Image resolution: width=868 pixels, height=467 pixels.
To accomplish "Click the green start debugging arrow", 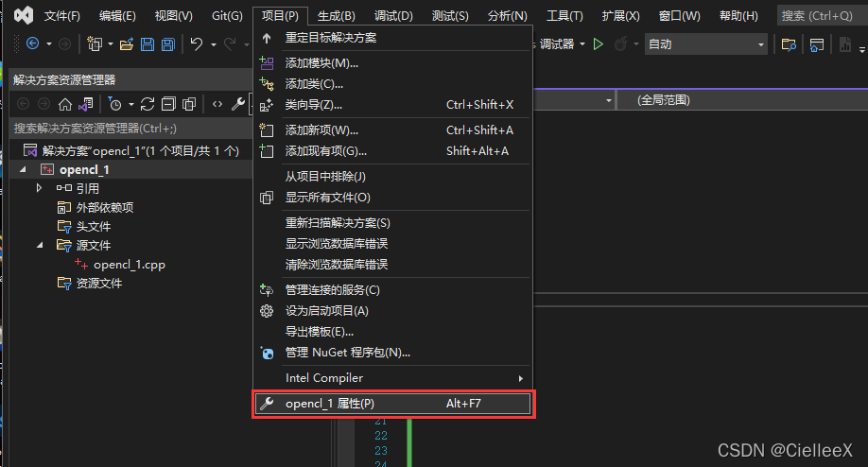I will pyautogui.click(x=598, y=44).
